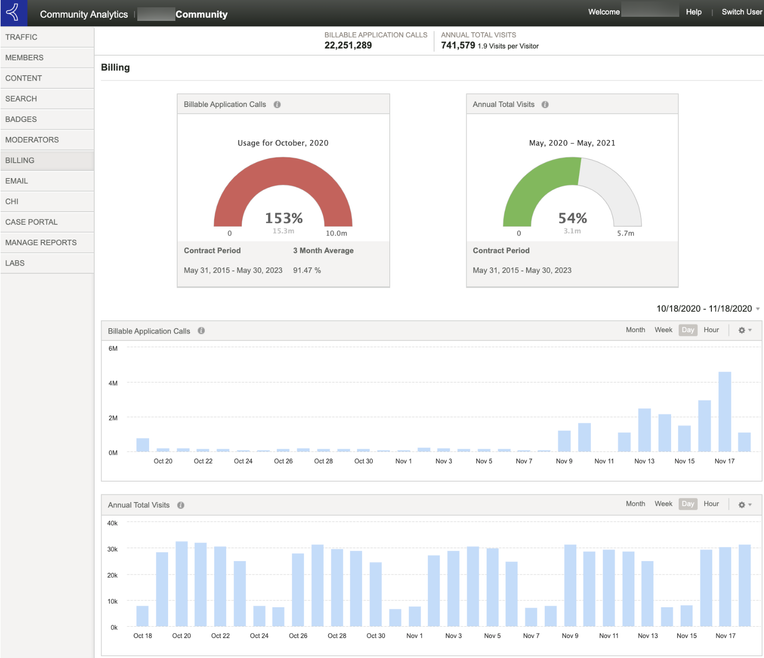Click the green 54% visits gauge
Viewport: 764px width, 658px height.
tap(572, 192)
